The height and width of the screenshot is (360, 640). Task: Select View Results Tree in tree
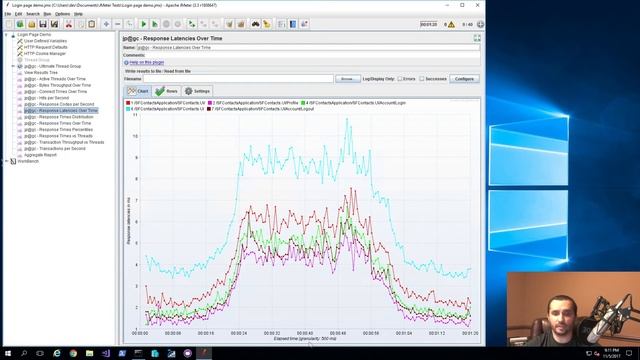(40, 73)
